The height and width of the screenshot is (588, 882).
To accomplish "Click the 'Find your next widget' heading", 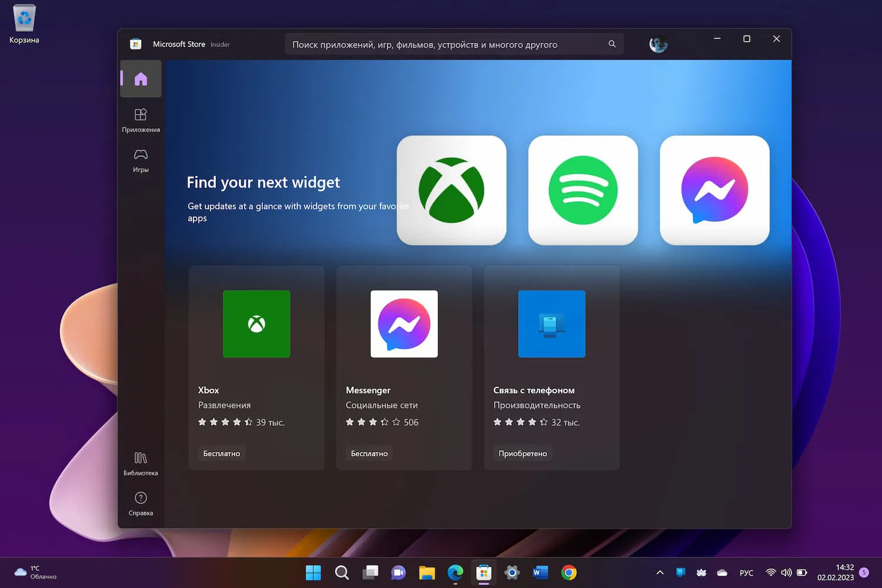I will coord(263,182).
